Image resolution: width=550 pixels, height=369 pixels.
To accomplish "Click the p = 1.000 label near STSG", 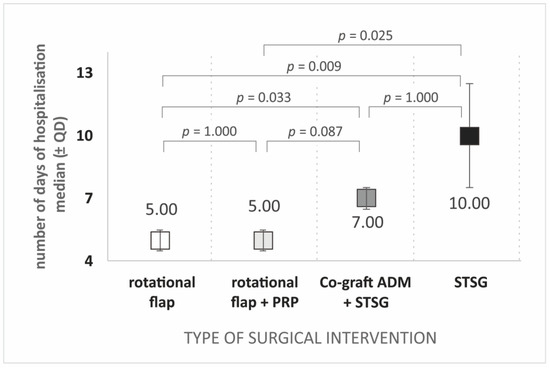I will tap(411, 98).
